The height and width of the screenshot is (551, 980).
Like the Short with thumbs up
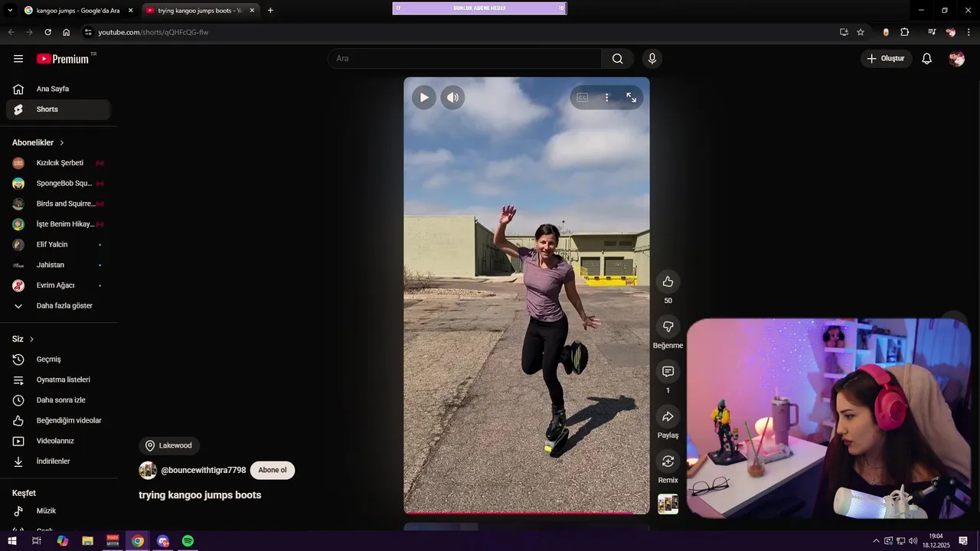click(x=668, y=282)
